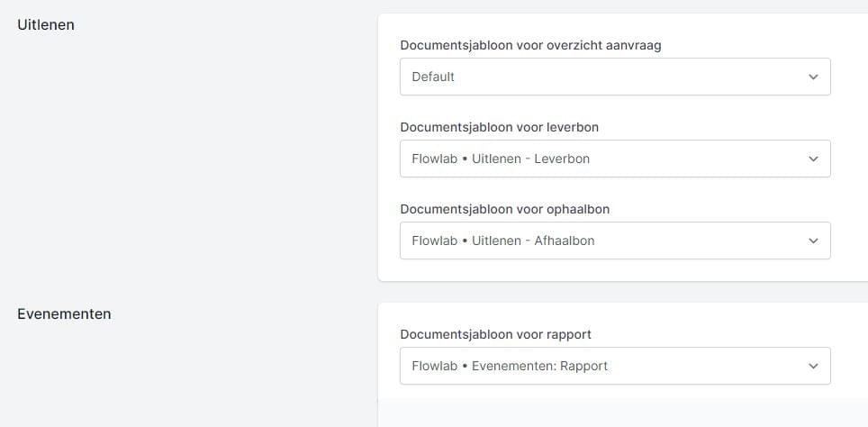Click the chevron arrow in the Default dropdown
Viewport: 868px width, 427px height.
tap(813, 77)
